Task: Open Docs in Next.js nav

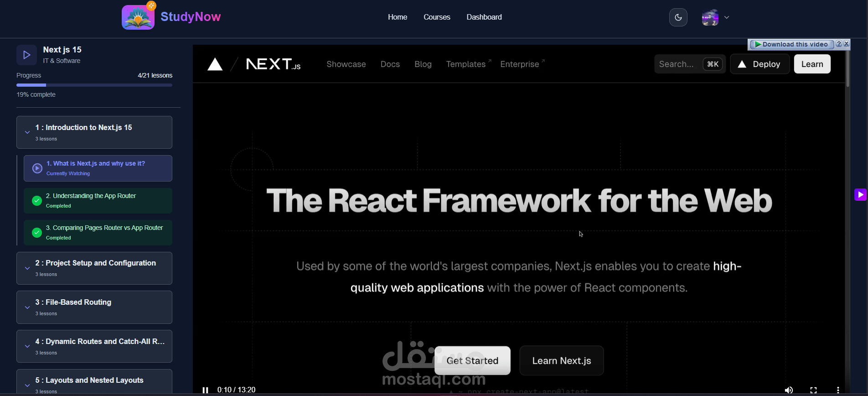Action: [390, 64]
